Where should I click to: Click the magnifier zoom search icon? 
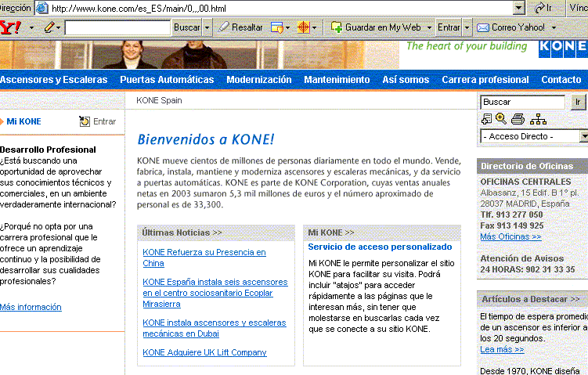tap(501, 119)
